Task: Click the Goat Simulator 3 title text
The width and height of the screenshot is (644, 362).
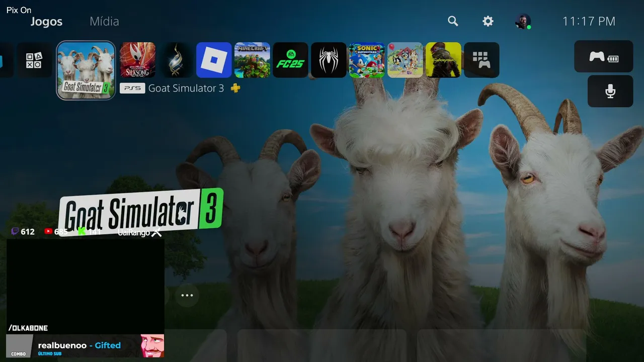Action: tap(186, 88)
